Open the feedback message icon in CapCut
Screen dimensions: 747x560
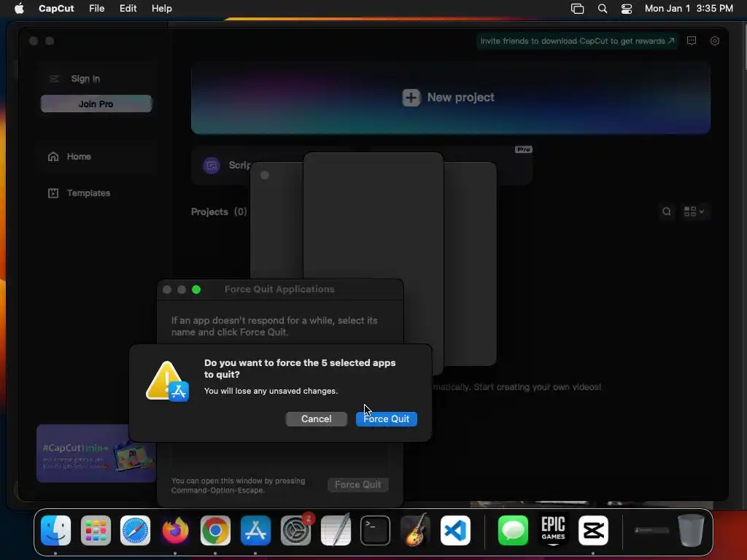point(692,41)
